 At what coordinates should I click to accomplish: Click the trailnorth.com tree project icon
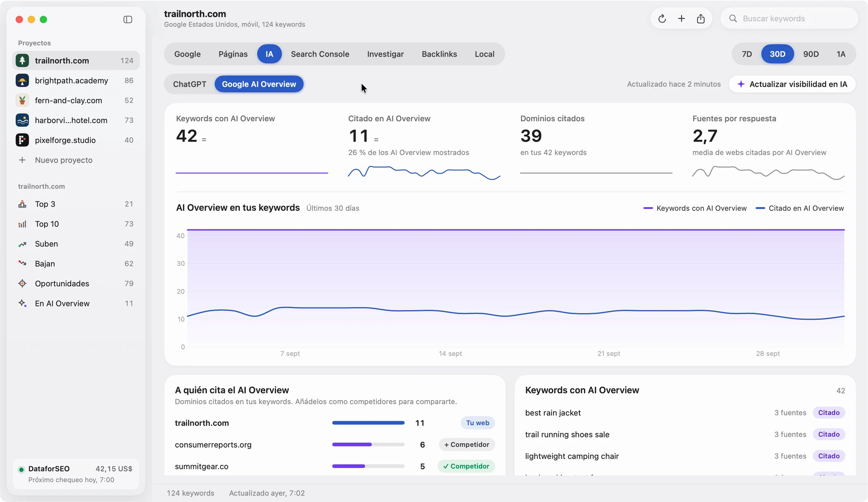pos(22,61)
